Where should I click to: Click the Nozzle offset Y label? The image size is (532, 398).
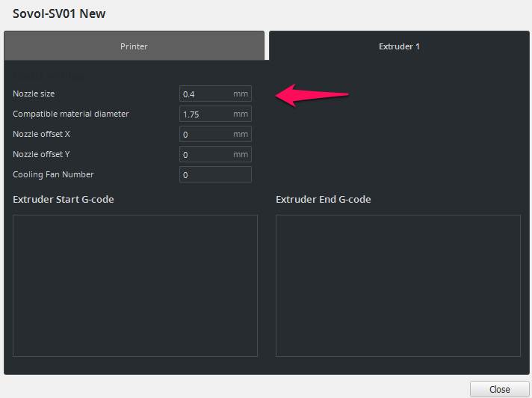coord(41,154)
